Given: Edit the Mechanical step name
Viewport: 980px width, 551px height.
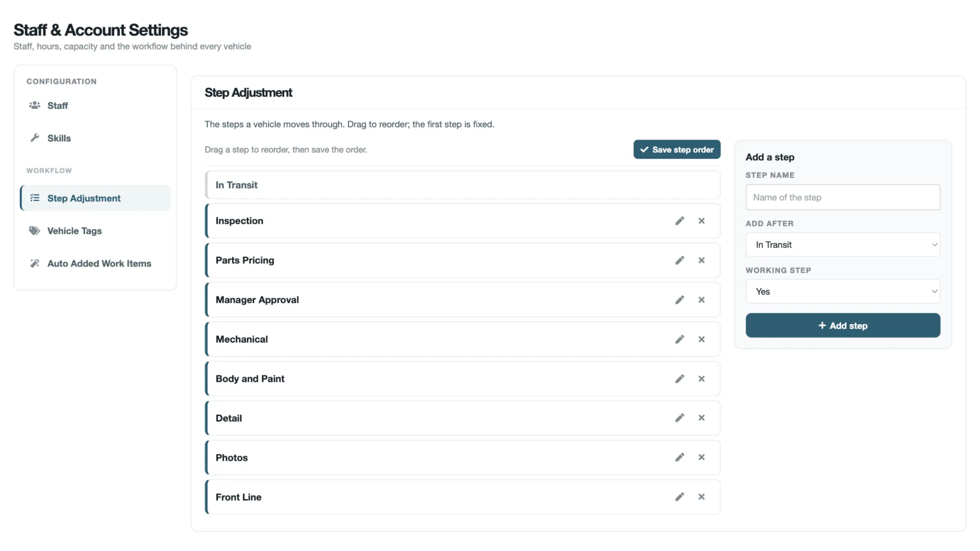Looking at the screenshot, I should tap(679, 339).
